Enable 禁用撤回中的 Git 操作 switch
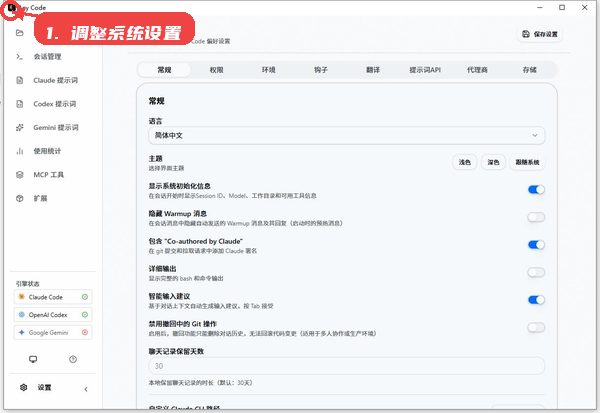The width and height of the screenshot is (600, 413). click(536, 327)
